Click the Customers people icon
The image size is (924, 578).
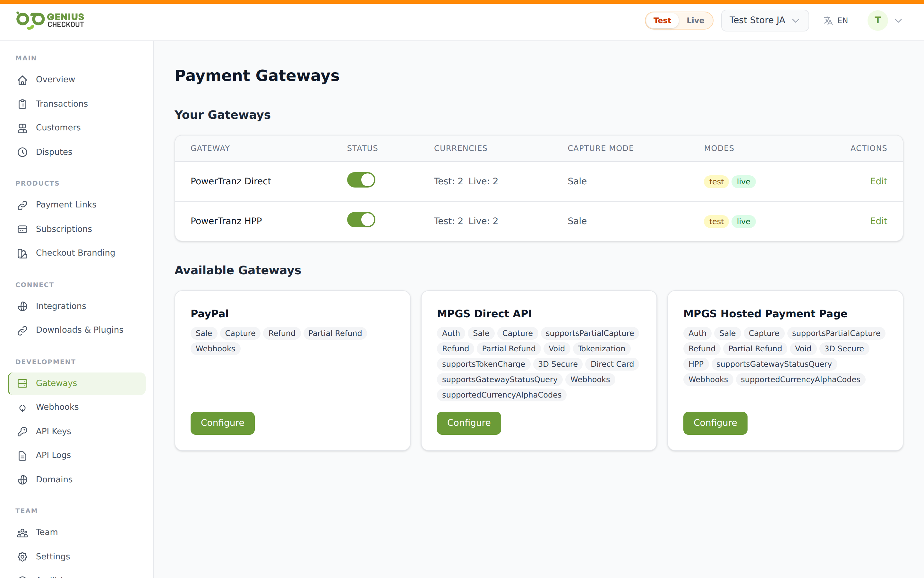(x=22, y=128)
